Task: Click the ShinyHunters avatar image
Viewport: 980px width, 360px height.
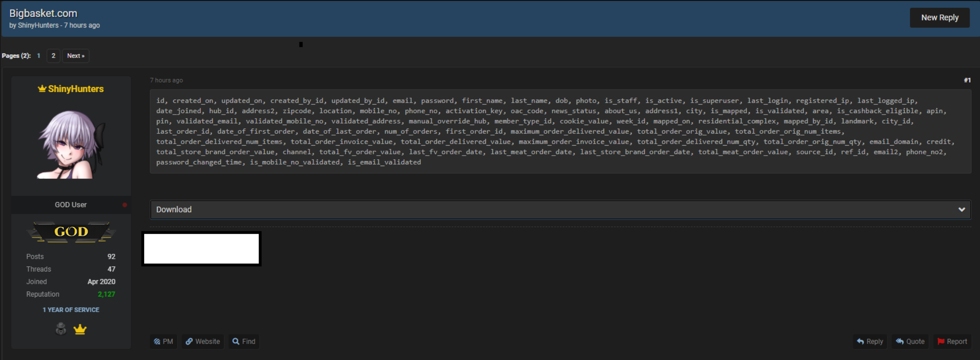Action: point(71,144)
